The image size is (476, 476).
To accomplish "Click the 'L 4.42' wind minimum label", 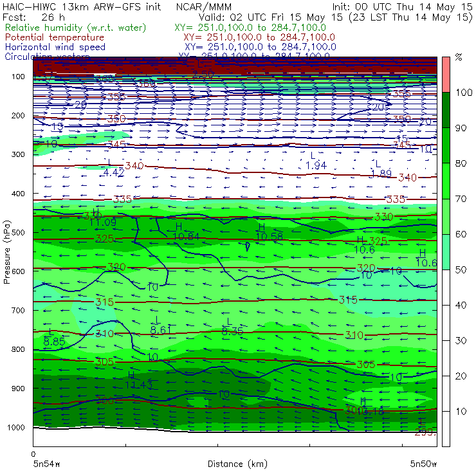I will (x=114, y=168).
